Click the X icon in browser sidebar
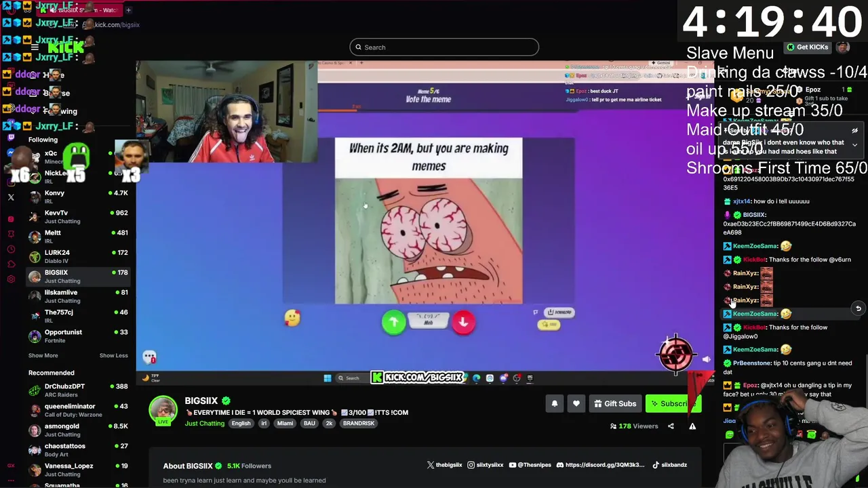The image size is (868, 488). click(x=11, y=197)
